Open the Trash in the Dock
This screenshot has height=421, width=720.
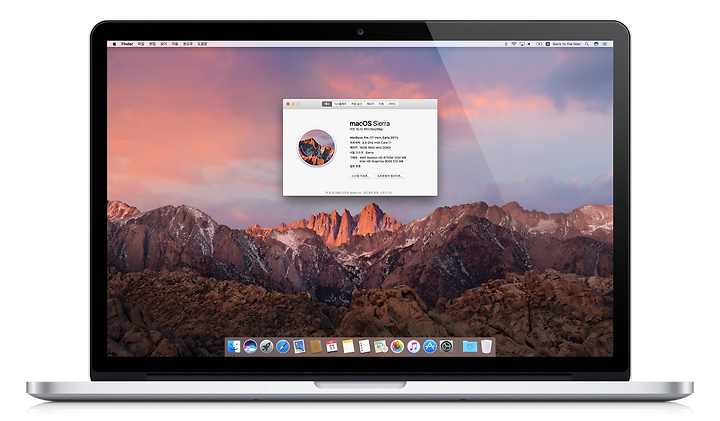click(x=486, y=346)
